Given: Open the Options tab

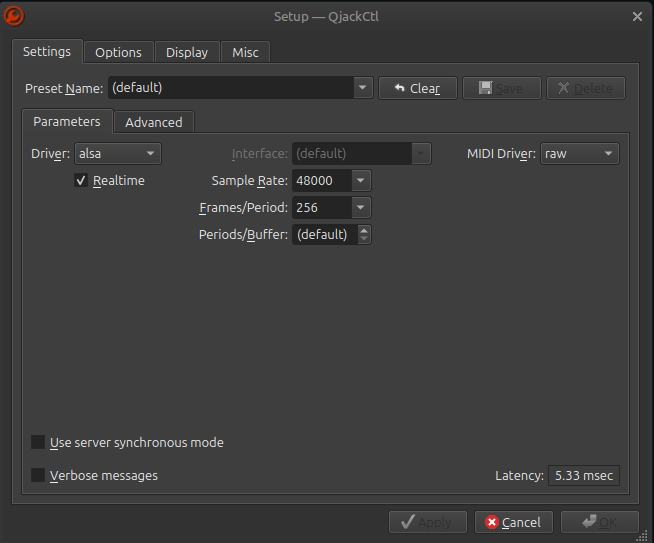Looking at the screenshot, I should tap(118, 53).
